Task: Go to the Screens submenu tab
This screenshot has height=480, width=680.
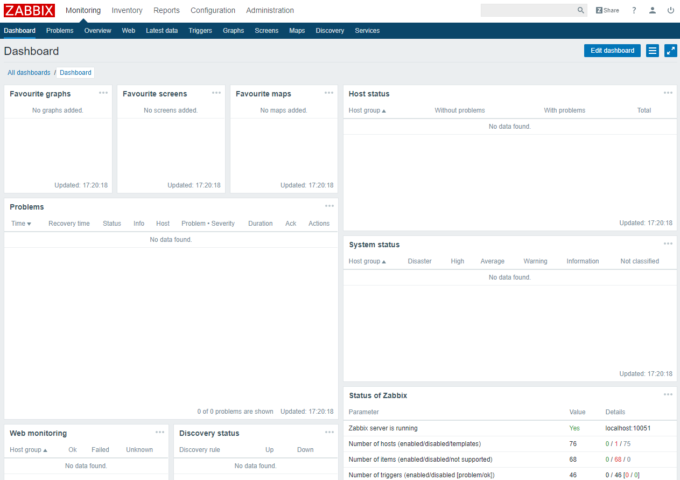Action: pyautogui.click(x=266, y=31)
